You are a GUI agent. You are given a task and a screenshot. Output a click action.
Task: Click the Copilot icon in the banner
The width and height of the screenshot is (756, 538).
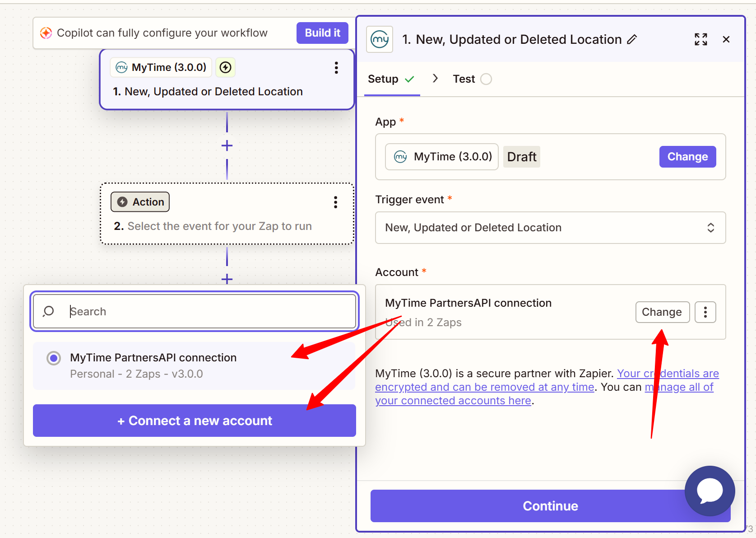pyautogui.click(x=46, y=33)
